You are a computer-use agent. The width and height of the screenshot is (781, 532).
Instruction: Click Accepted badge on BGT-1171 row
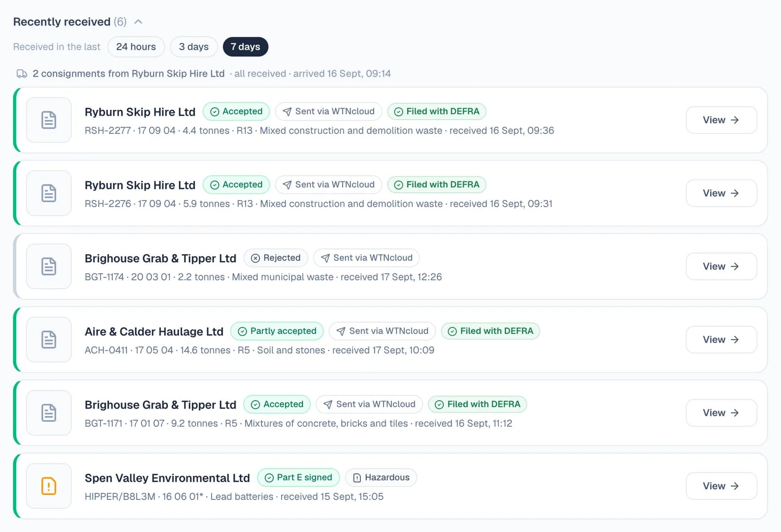[277, 404]
